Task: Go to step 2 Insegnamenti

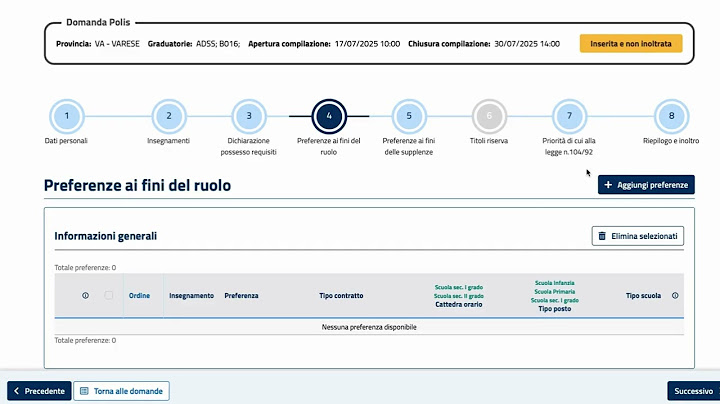Action: point(169,116)
